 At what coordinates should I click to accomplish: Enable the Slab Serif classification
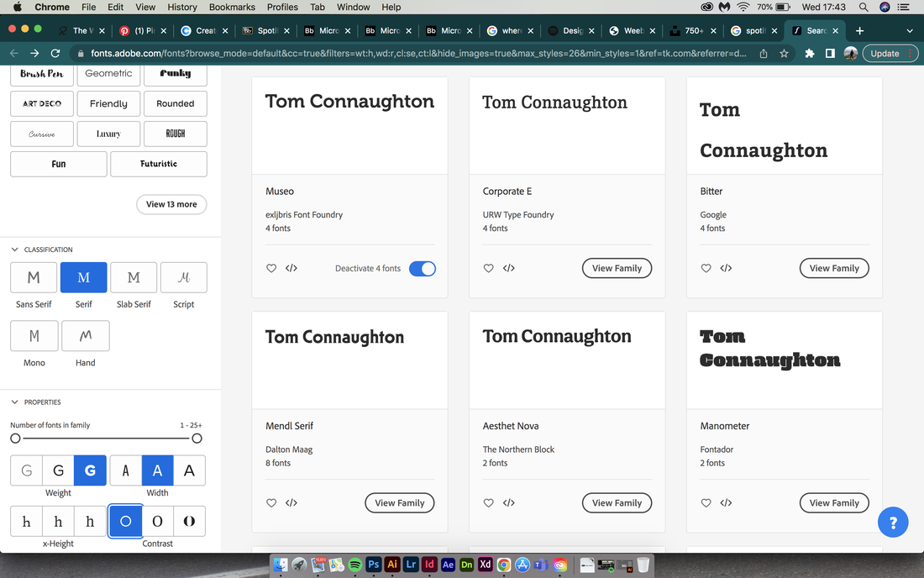134,277
